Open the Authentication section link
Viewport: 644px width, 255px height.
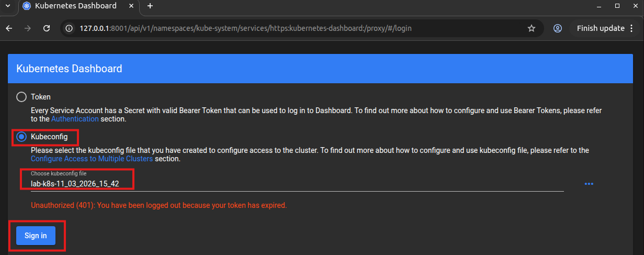coord(75,119)
